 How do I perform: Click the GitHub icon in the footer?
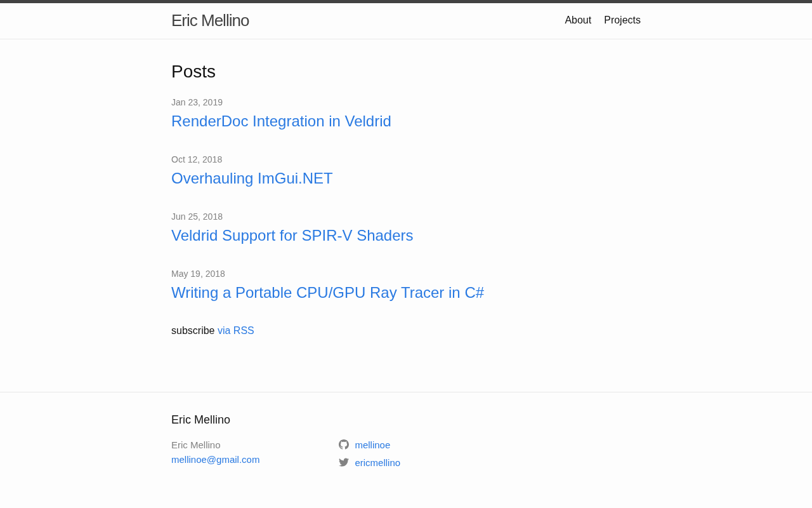point(344,444)
